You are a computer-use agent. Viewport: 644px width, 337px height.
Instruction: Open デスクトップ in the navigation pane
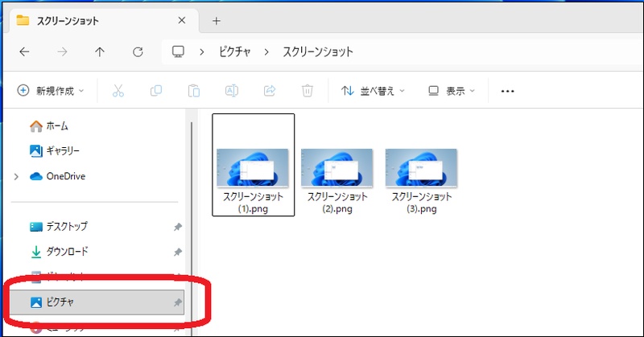coord(58,227)
